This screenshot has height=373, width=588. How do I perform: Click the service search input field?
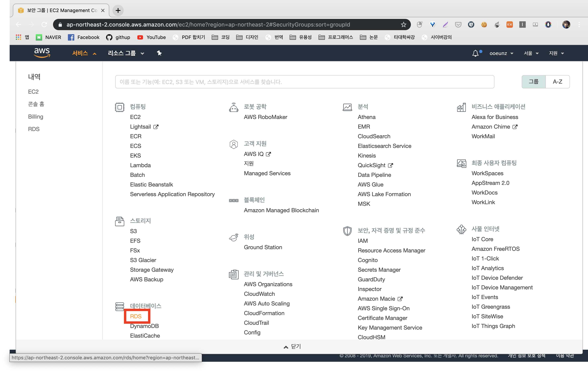coord(304,82)
